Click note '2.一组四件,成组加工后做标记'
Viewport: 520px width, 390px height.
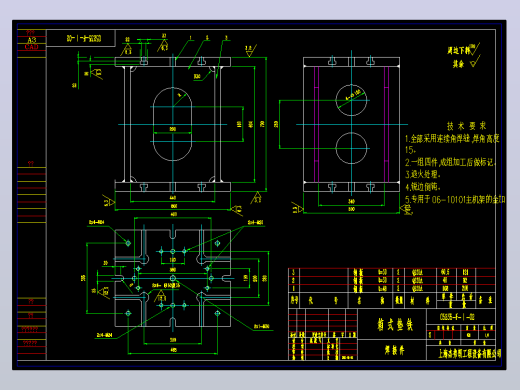pyautogui.click(x=450, y=162)
